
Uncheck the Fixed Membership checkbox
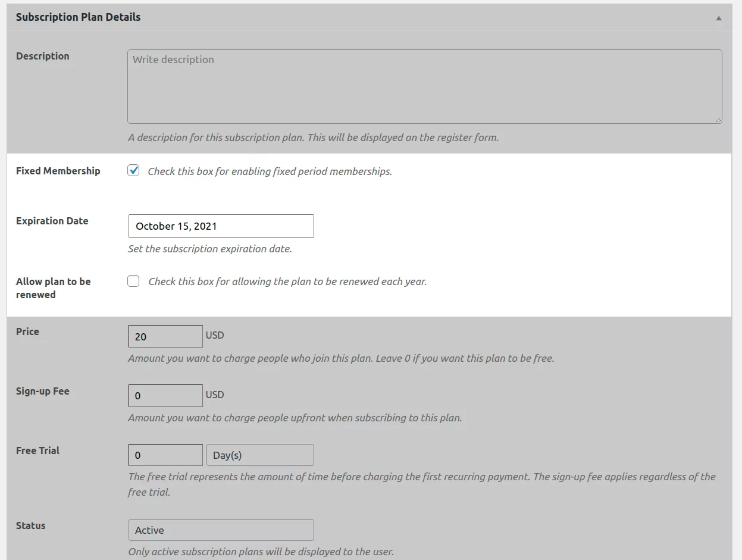pos(134,171)
